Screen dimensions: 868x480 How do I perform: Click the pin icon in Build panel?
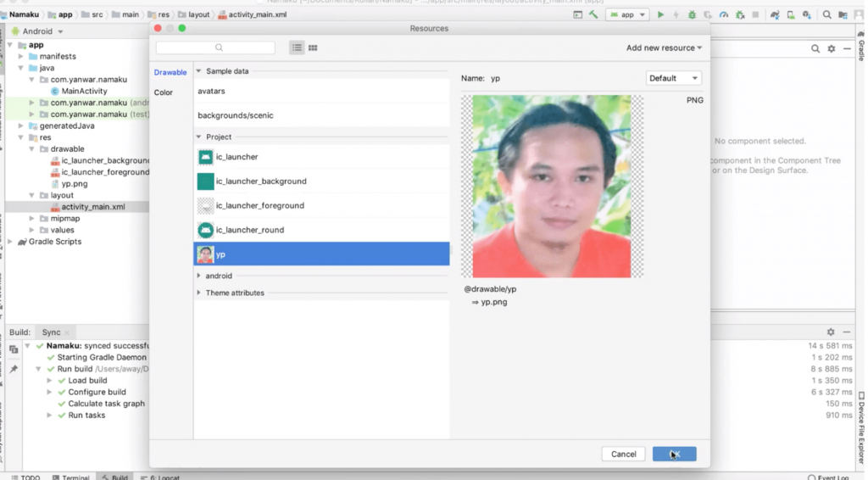pos(14,369)
